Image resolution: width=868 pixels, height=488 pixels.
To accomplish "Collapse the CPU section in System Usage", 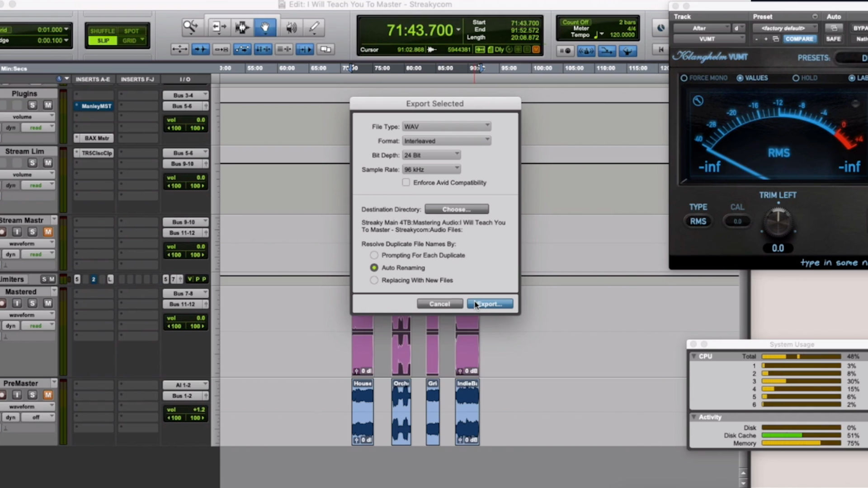I will (693, 357).
